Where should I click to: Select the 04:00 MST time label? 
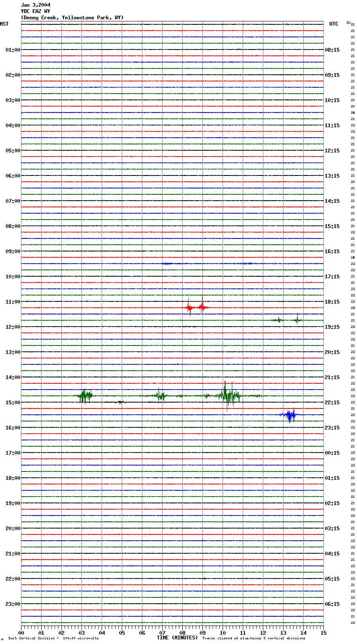(x=13, y=126)
